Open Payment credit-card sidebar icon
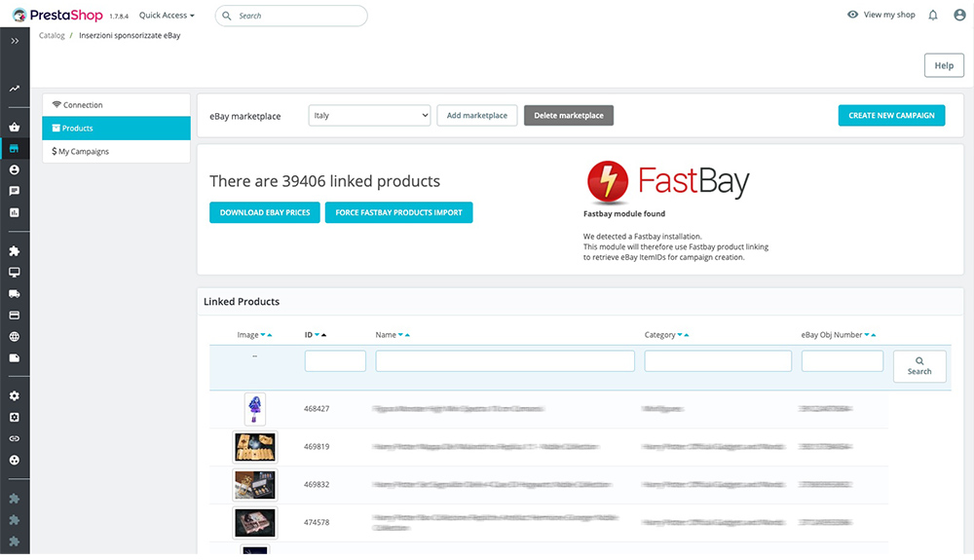974x560 pixels. (15, 316)
